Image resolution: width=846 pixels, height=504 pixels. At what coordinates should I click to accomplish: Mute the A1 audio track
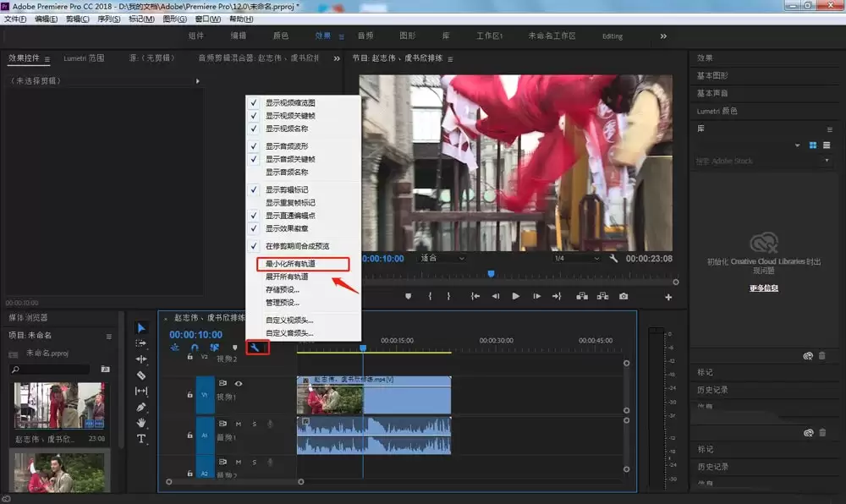coord(239,424)
